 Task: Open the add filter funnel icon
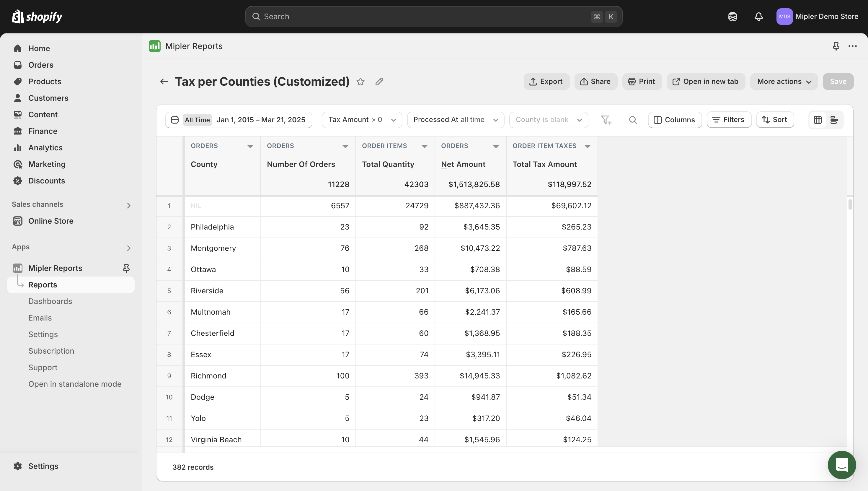[606, 120]
